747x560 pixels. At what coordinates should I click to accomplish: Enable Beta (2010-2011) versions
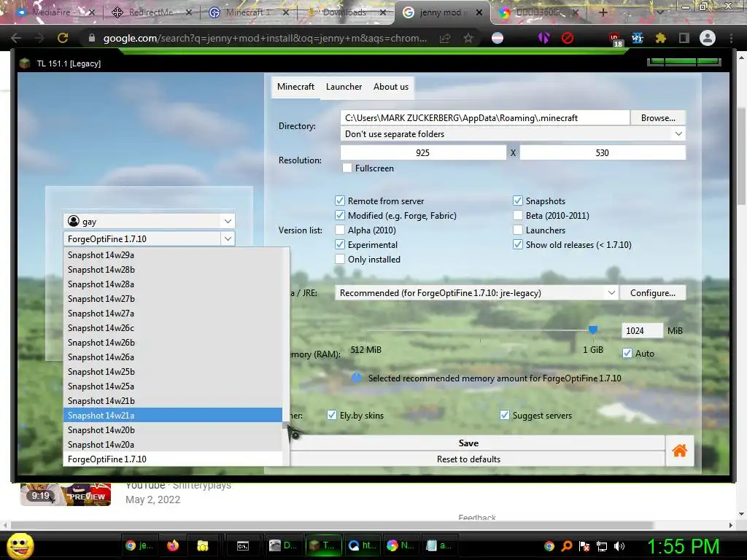pyautogui.click(x=518, y=216)
